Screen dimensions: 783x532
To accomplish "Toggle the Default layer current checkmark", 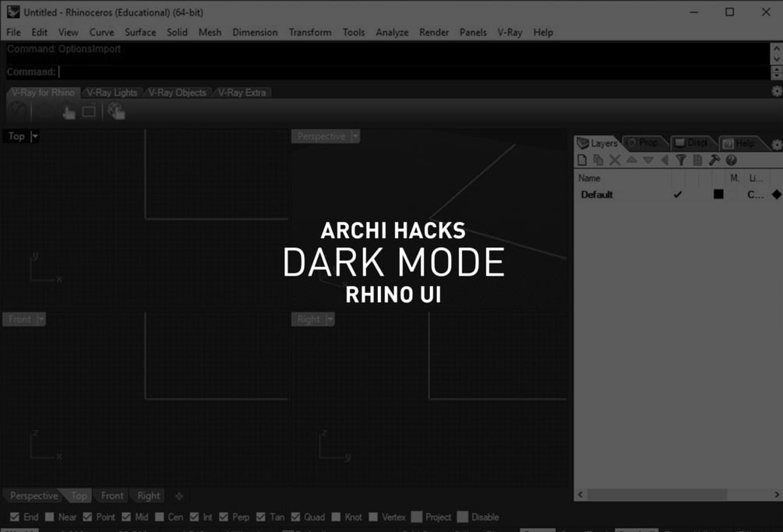I will click(678, 195).
